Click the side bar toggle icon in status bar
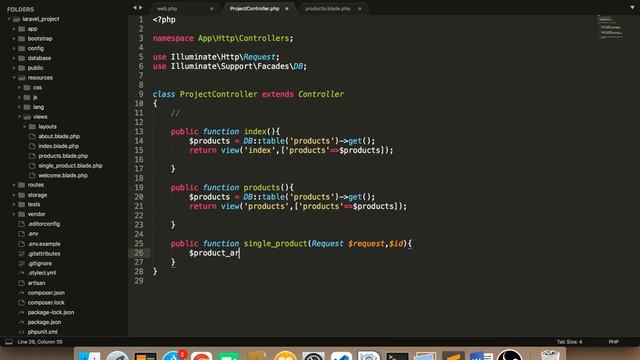This screenshot has height=360, width=640. coord(9,342)
